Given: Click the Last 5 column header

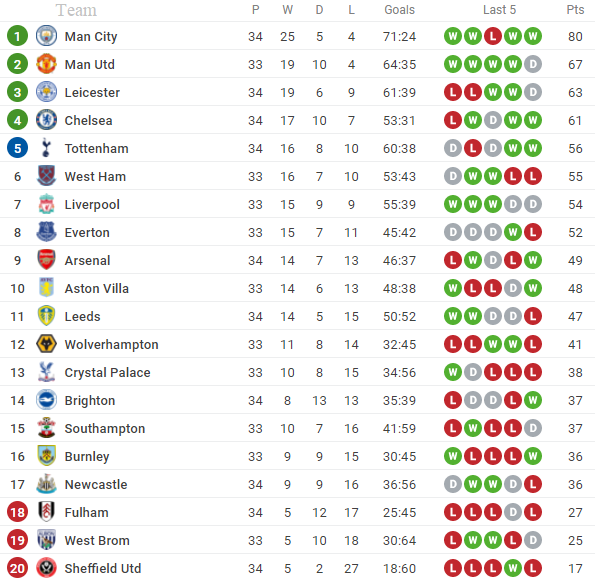Looking at the screenshot, I should 499,10.
